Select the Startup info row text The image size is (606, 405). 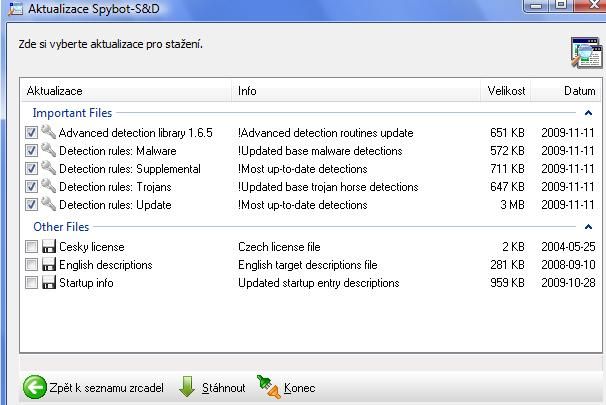tap(86, 283)
